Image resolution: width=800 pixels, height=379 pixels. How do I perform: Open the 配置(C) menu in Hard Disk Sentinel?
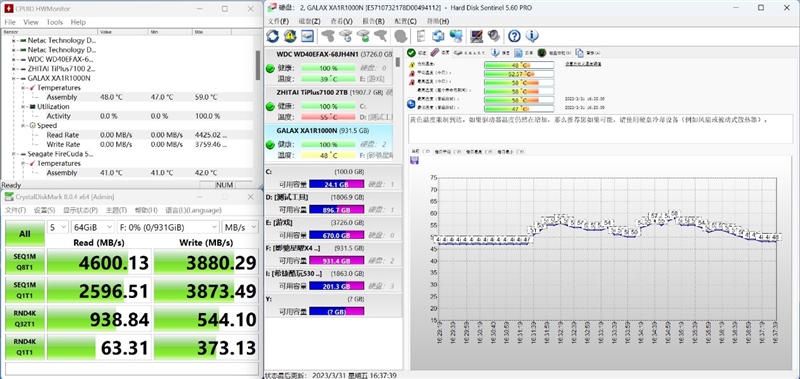[406, 21]
